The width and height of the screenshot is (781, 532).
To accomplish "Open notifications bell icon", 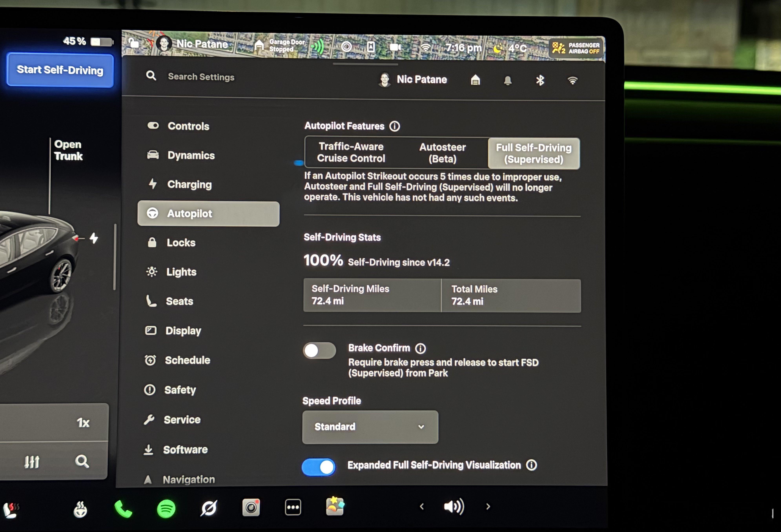I will tap(508, 80).
